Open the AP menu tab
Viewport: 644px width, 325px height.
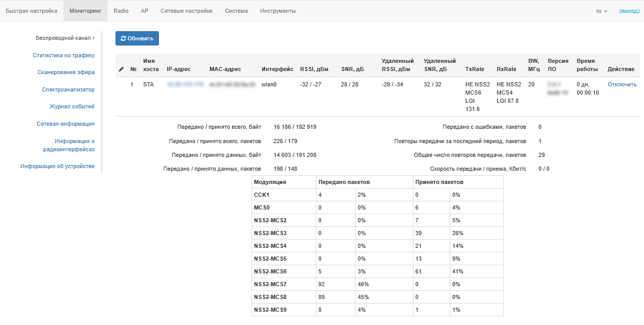(145, 11)
